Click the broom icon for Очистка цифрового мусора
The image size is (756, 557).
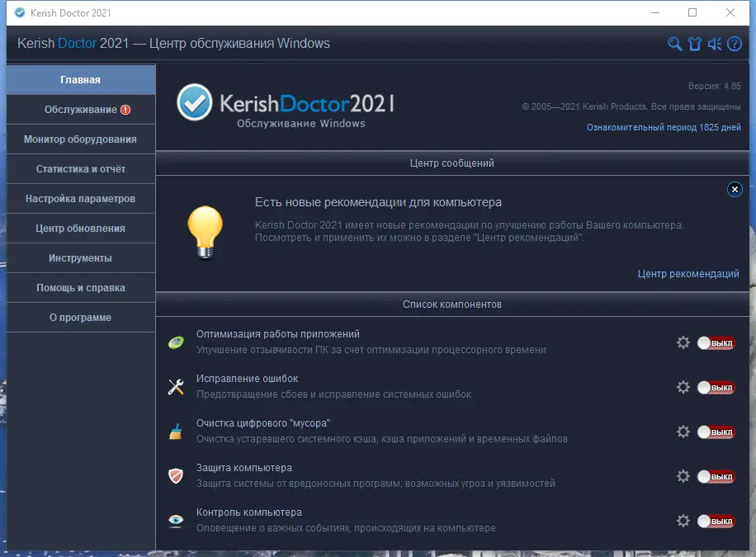175,431
